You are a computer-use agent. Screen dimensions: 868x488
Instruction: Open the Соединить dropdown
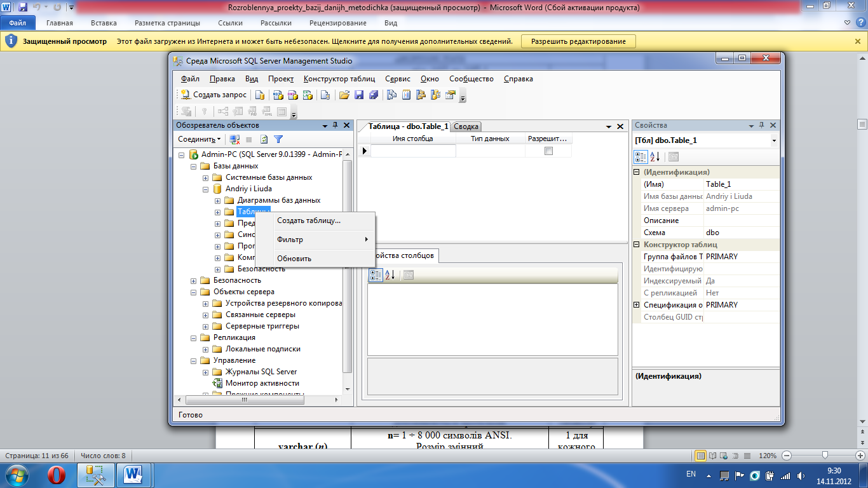[200, 139]
